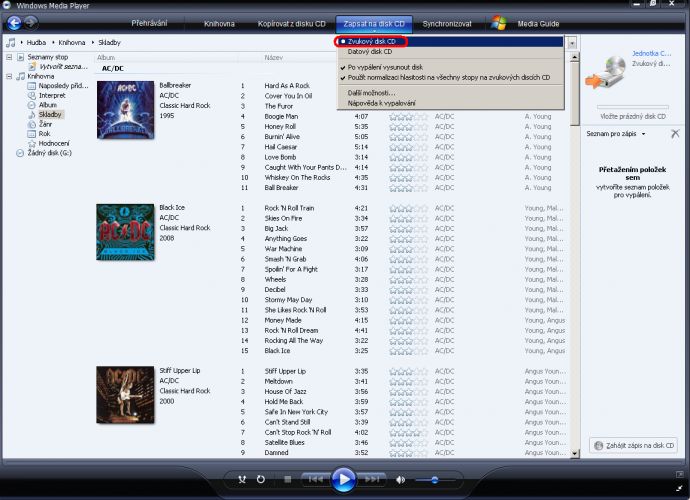Click the Ballbreaker album cover
Screen dimensions: 690x500
125,110
